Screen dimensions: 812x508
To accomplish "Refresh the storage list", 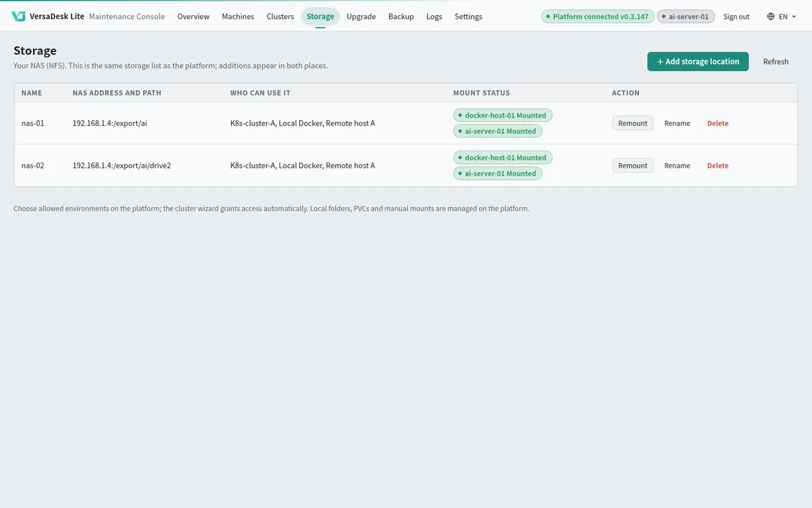I will click(776, 62).
